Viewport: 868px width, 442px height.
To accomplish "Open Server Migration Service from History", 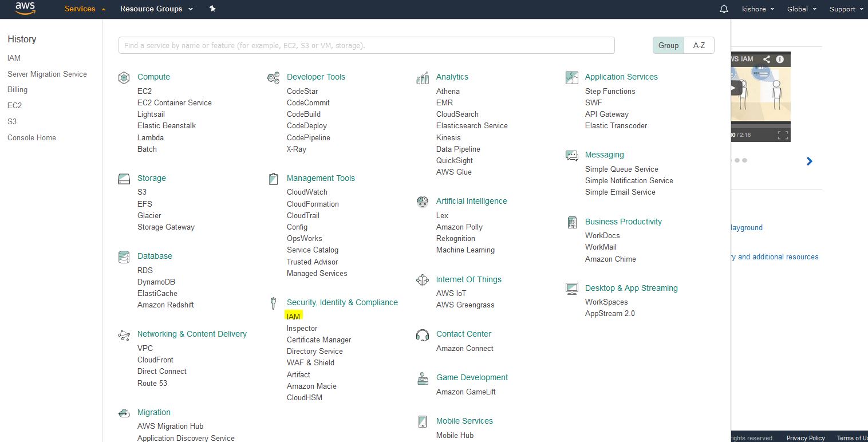I will tap(47, 74).
